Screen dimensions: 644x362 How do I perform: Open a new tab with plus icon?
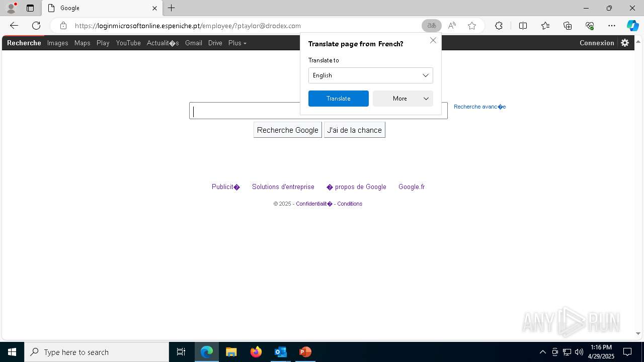point(172,8)
